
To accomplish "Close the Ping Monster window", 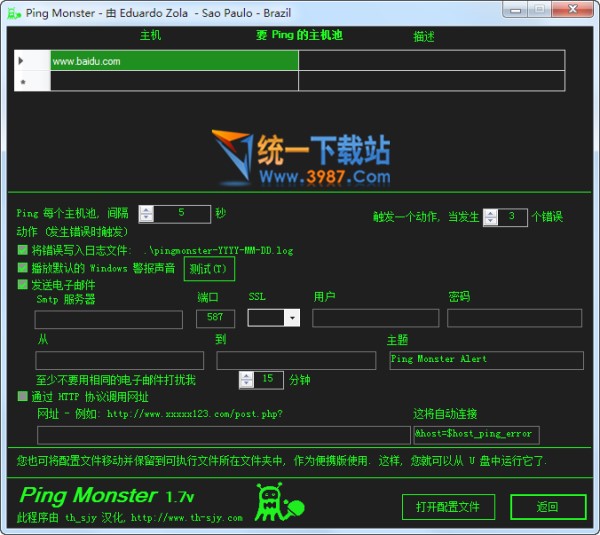I will [x=572, y=9].
